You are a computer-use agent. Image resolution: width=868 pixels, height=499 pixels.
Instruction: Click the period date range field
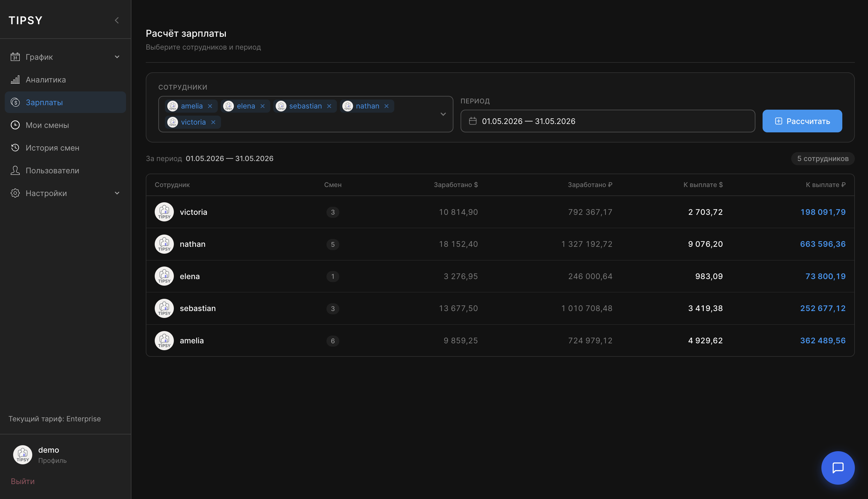tap(608, 121)
